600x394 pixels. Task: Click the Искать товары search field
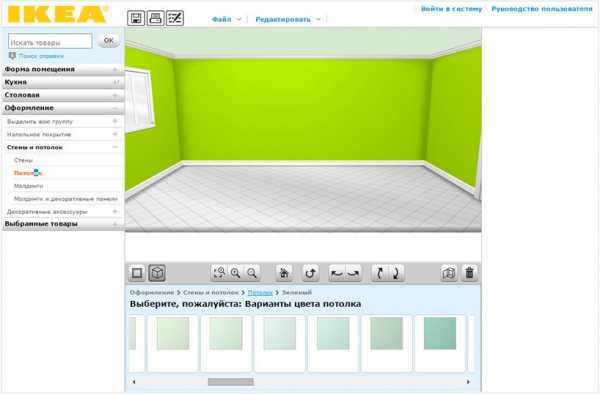pyautogui.click(x=50, y=41)
